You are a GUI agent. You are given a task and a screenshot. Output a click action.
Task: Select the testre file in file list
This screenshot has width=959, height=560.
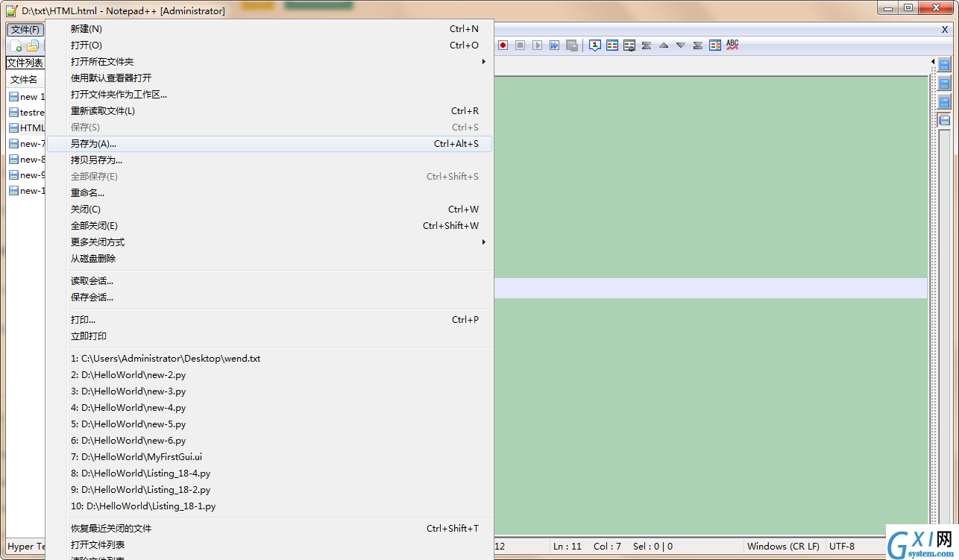pos(27,113)
